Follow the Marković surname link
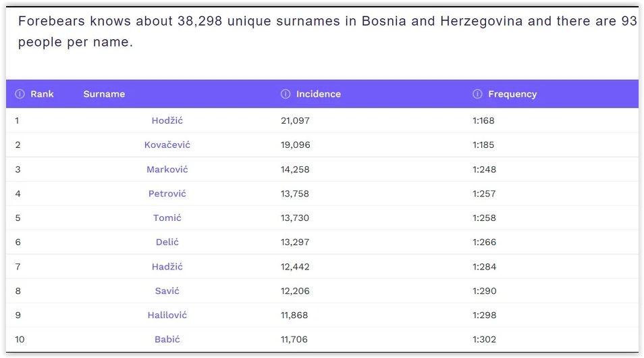 click(167, 169)
